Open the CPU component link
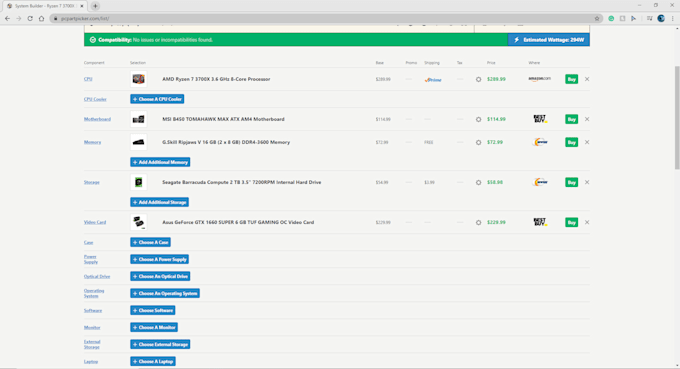Image resolution: width=680 pixels, height=369 pixels. point(88,79)
